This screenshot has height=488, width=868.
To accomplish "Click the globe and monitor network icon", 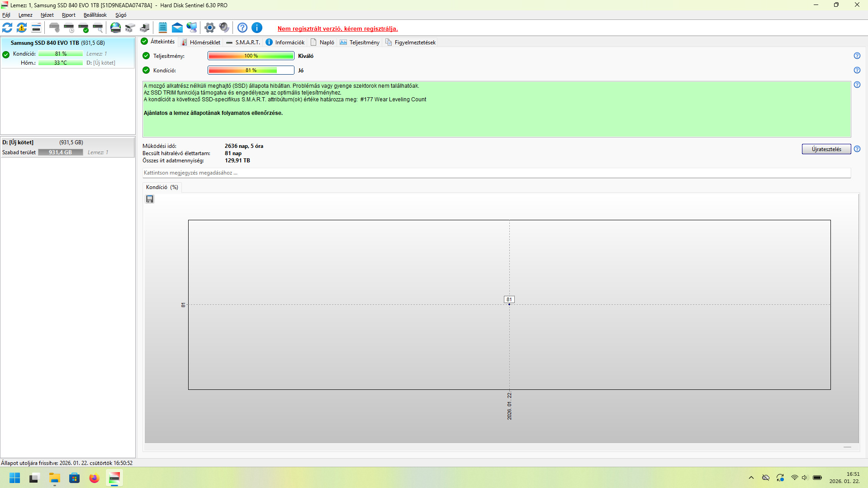I will tap(192, 28).
